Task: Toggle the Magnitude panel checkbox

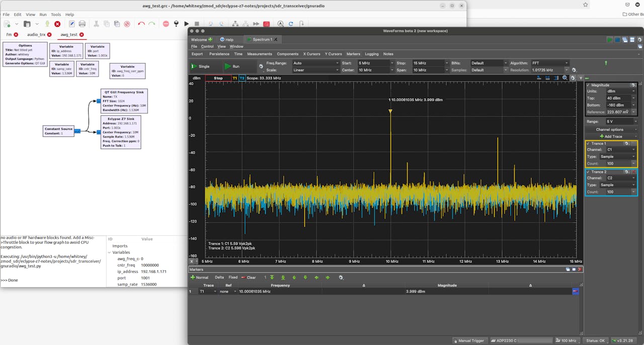Action: (588, 85)
